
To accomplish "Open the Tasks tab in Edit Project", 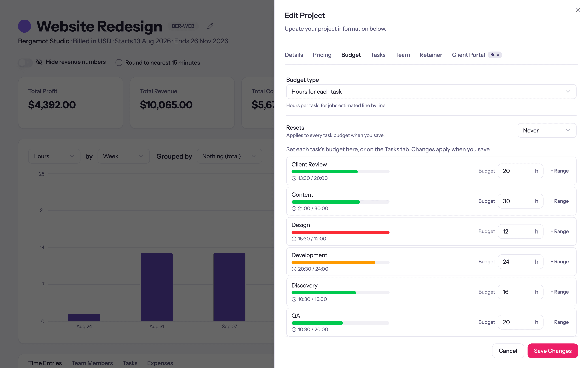I will [x=378, y=55].
